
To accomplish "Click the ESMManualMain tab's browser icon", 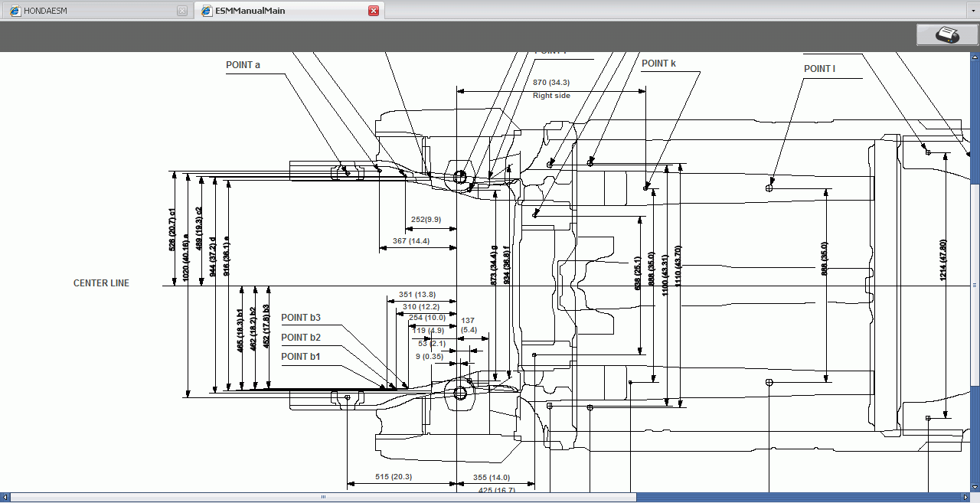I will (206, 11).
